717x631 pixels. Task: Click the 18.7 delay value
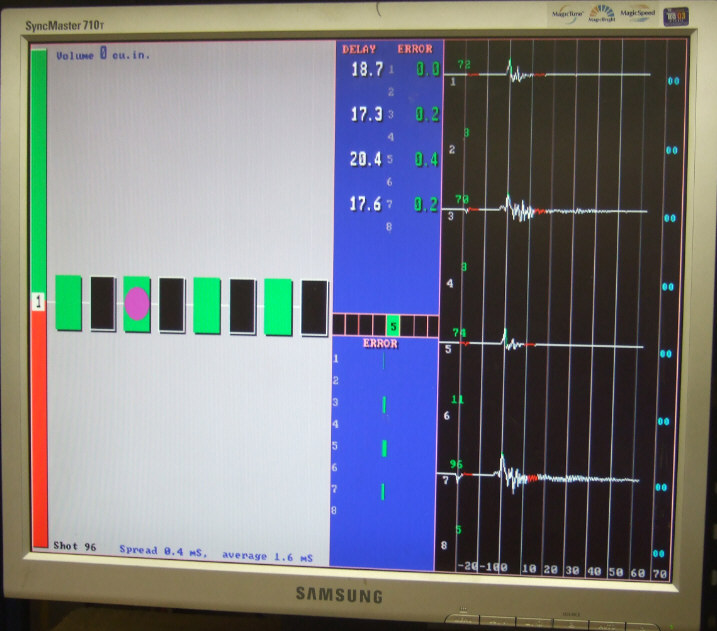tap(366, 70)
